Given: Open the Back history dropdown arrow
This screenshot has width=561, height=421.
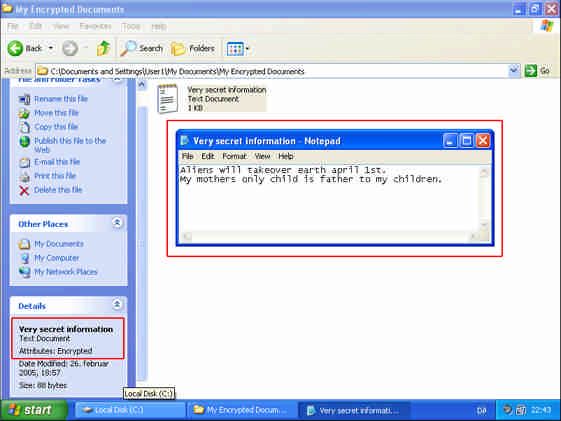Looking at the screenshot, I should (x=51, y=48).
